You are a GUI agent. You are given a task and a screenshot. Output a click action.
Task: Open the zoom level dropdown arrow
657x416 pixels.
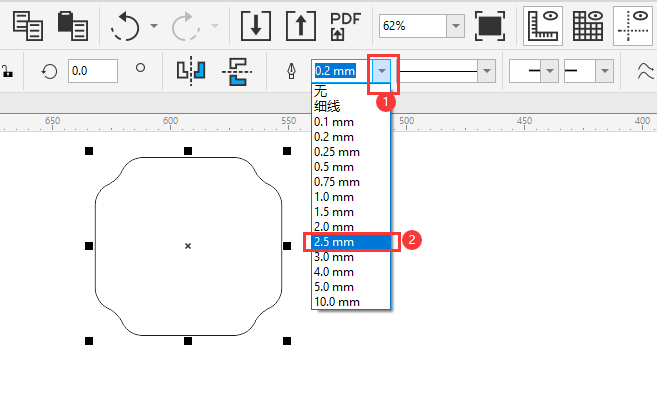[x=455, y=26]
